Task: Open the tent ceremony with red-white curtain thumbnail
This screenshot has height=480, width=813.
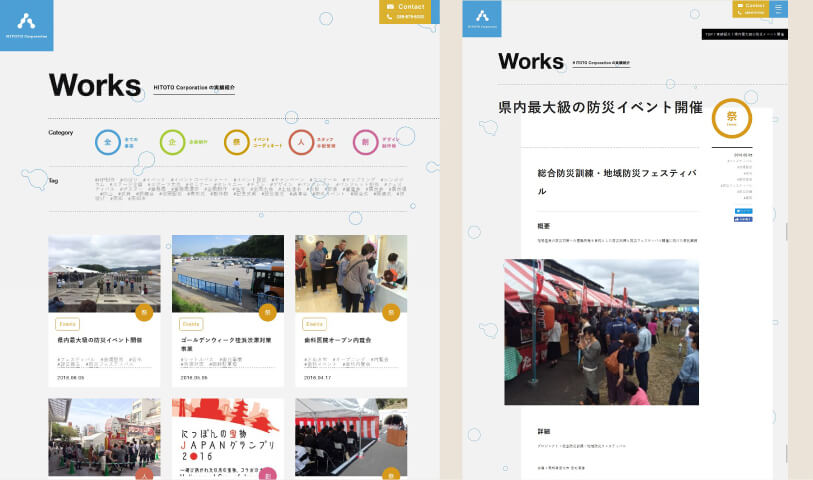Action: pos(351,437)
